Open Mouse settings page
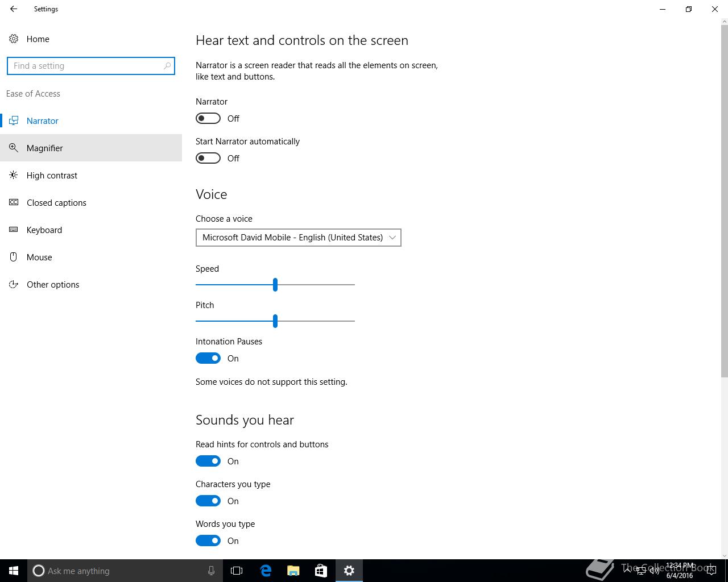 pos(91,257)
